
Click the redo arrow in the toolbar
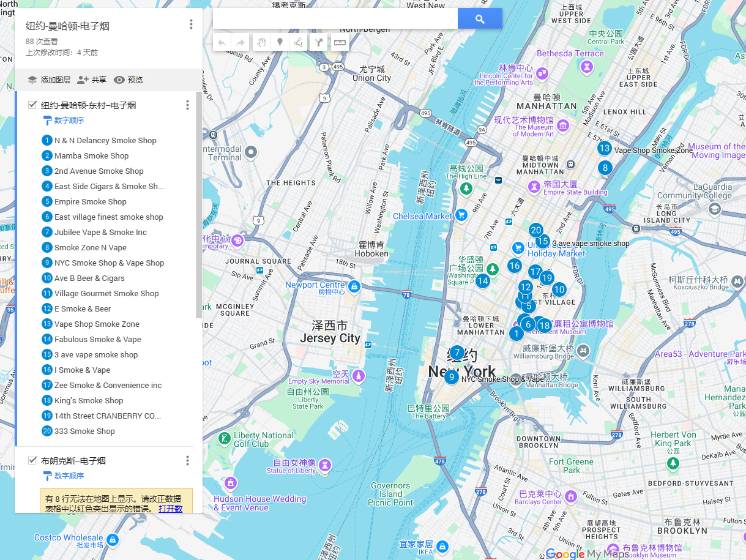tap(241, 43)
